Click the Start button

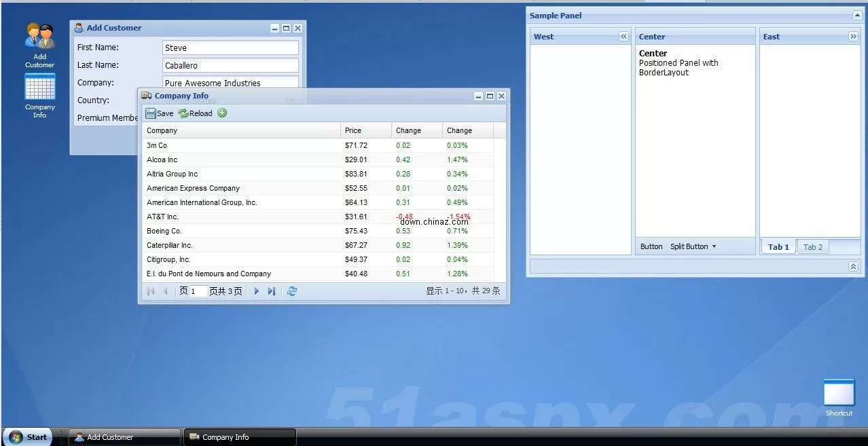[x=29, y=437]
